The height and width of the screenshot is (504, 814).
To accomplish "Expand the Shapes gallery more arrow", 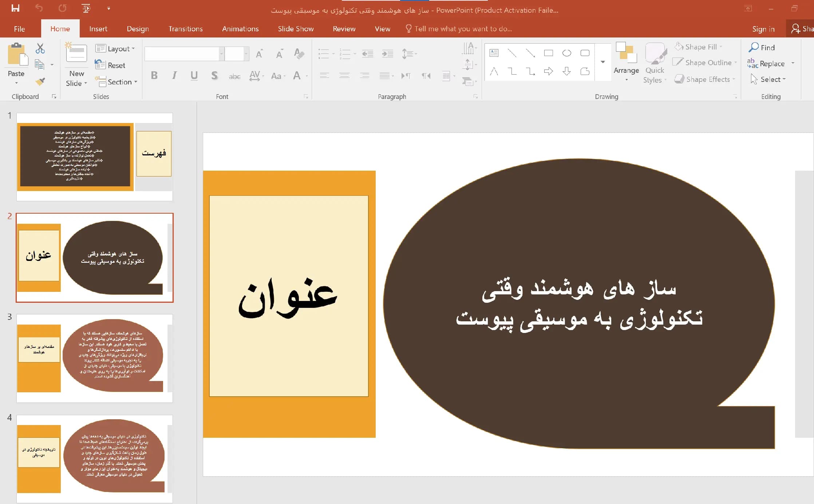I will click(603, 62).
